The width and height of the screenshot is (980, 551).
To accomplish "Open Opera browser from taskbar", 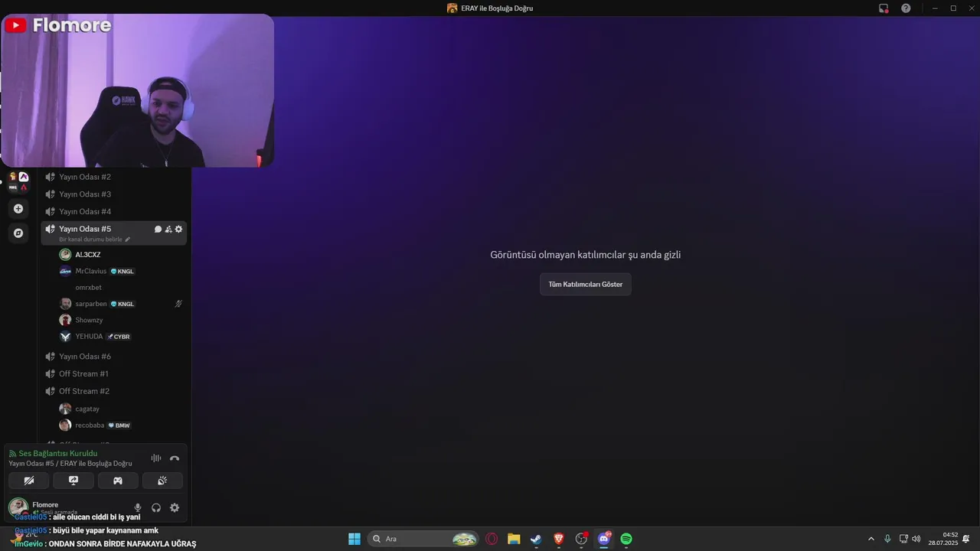I will click(492, 539).
